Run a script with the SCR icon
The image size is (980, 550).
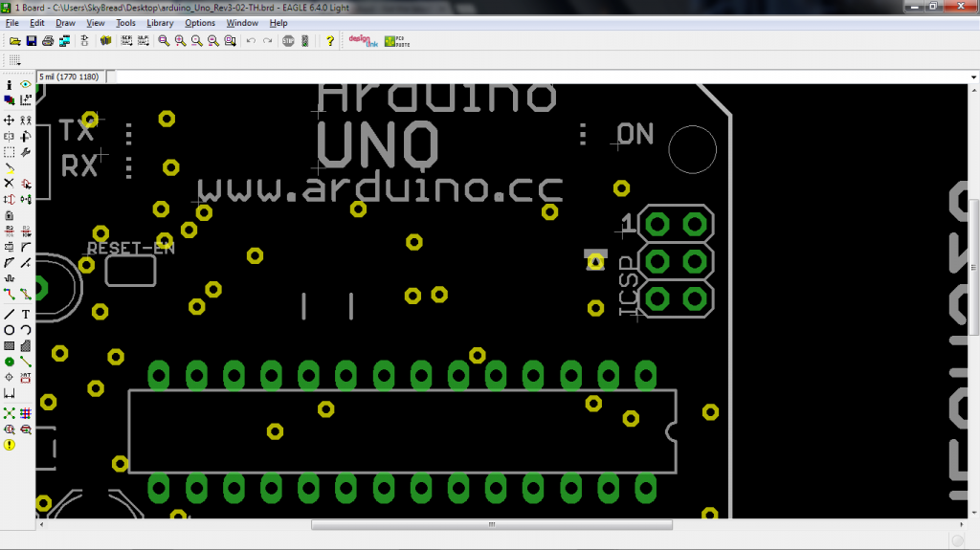126,41
